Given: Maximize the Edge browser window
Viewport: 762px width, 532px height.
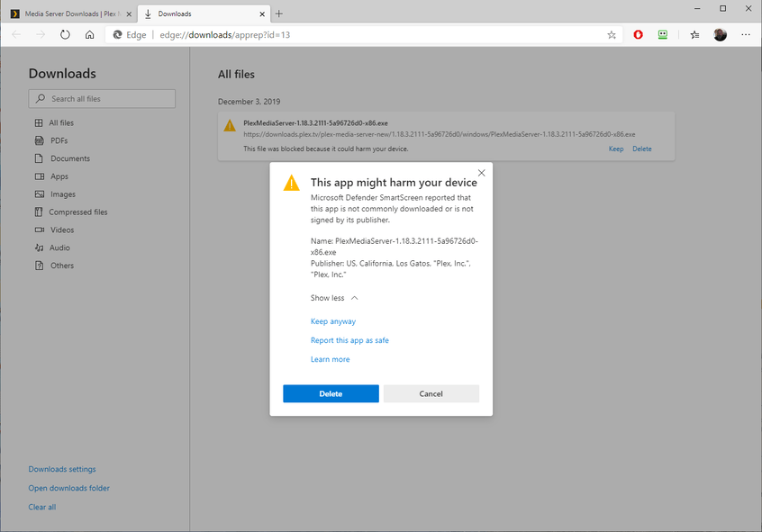Looking at the screenshot, I should point(722,8).
